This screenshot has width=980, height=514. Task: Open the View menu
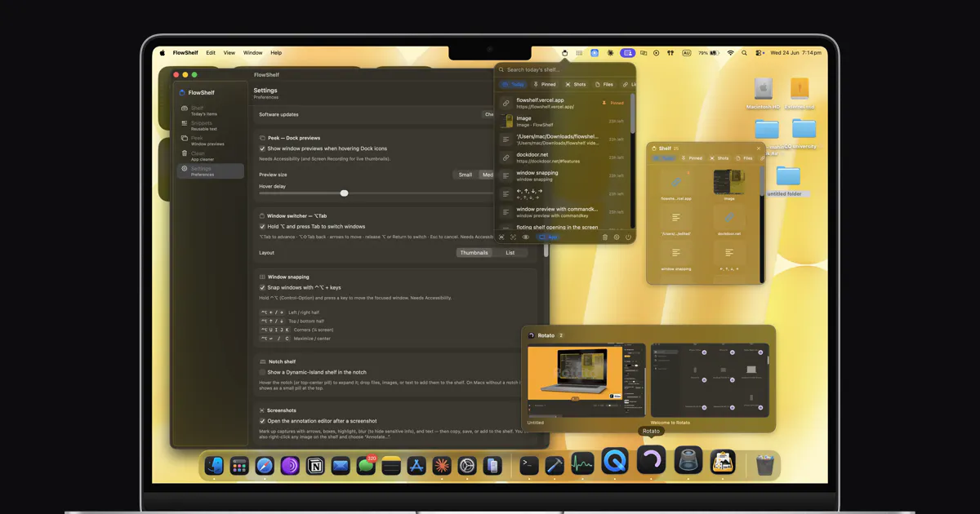(x=229, y=53)
